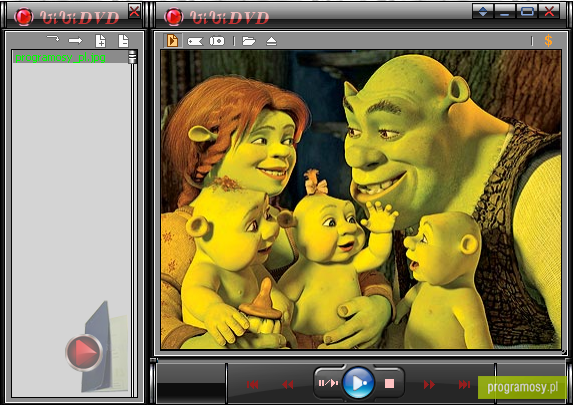
Task: Stop playback
Action: click(389, 383)
